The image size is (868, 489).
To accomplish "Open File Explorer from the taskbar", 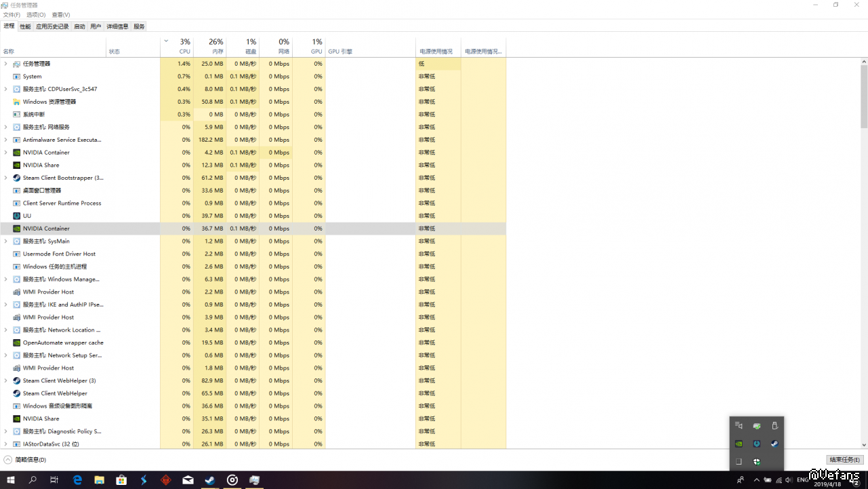I will click(x=100, y=480).
